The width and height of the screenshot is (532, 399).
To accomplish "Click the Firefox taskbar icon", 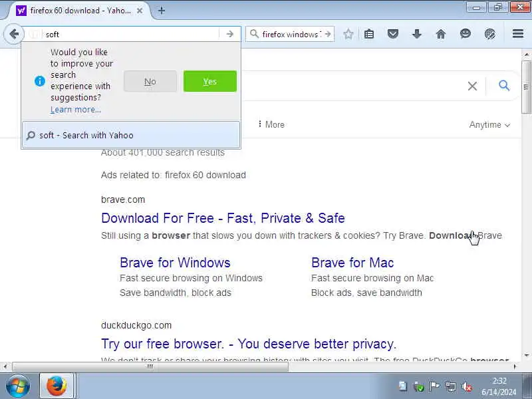I will 57,386.
